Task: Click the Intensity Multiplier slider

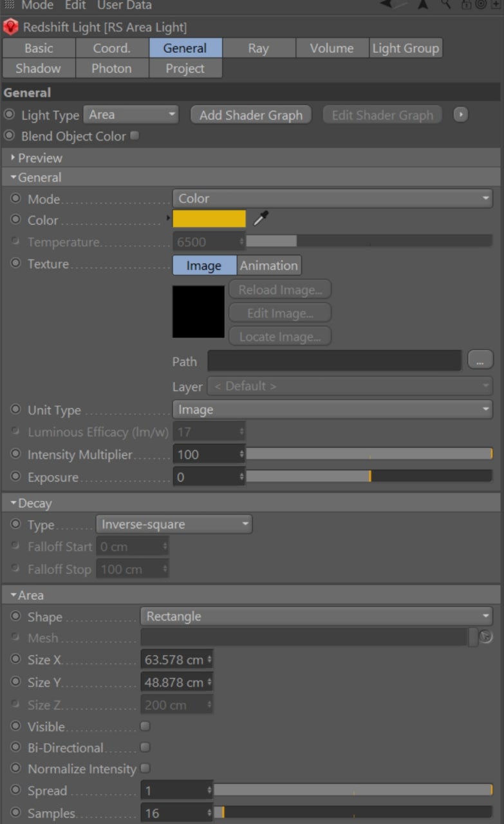Action: tap(369, 454)
